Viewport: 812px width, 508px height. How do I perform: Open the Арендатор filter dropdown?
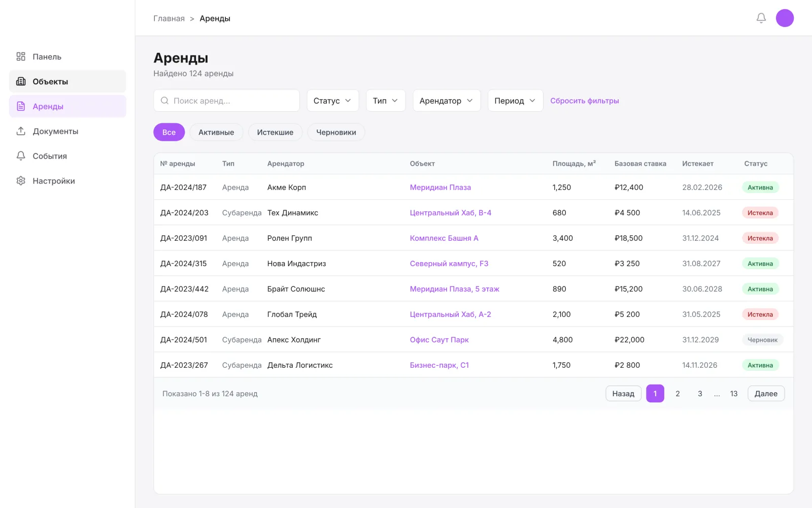click(447, 101)
